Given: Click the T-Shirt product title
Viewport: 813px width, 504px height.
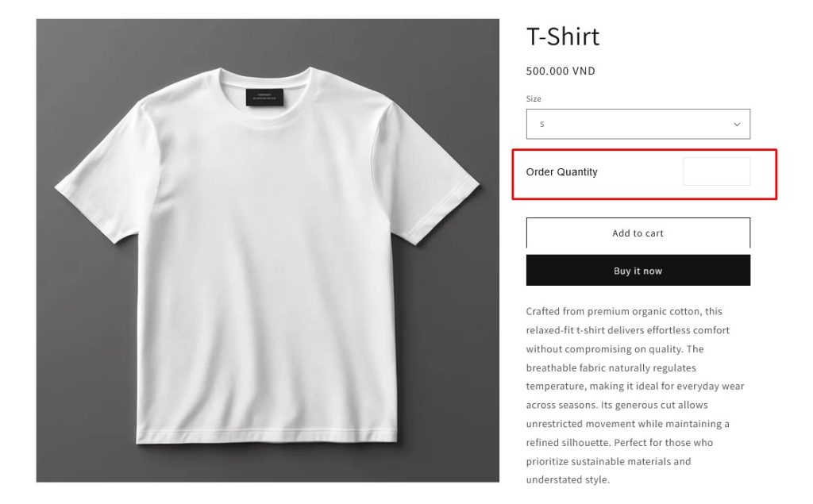Looking at the screenshot, I should (563, 37).
